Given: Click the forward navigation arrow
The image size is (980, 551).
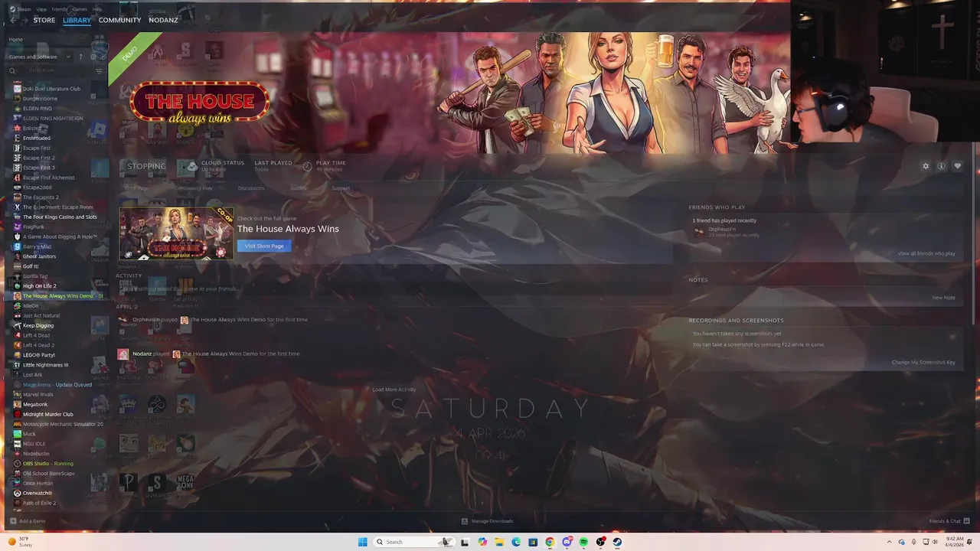Looking at the screenshot, I should [x=24, y=20].
